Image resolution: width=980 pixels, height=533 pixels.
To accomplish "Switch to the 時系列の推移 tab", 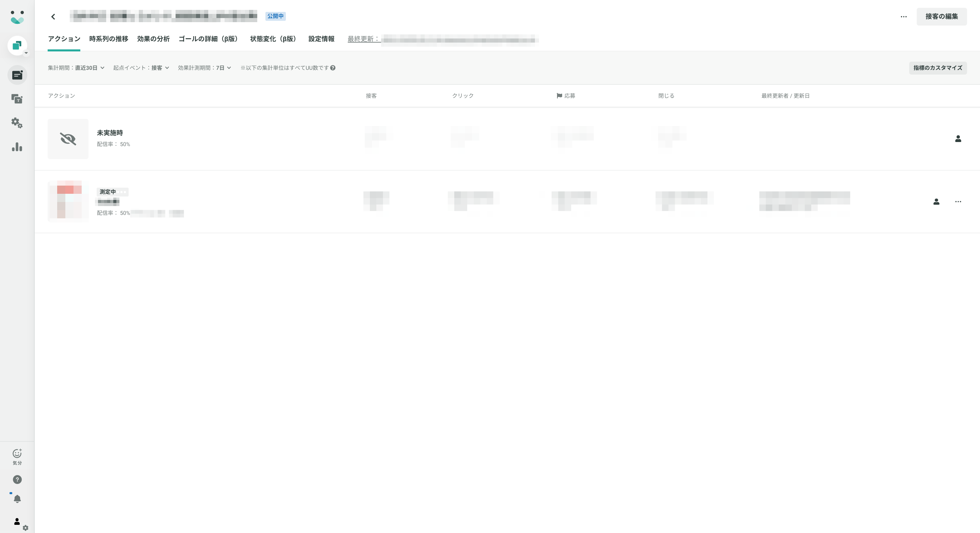I will tap(109, 39).
